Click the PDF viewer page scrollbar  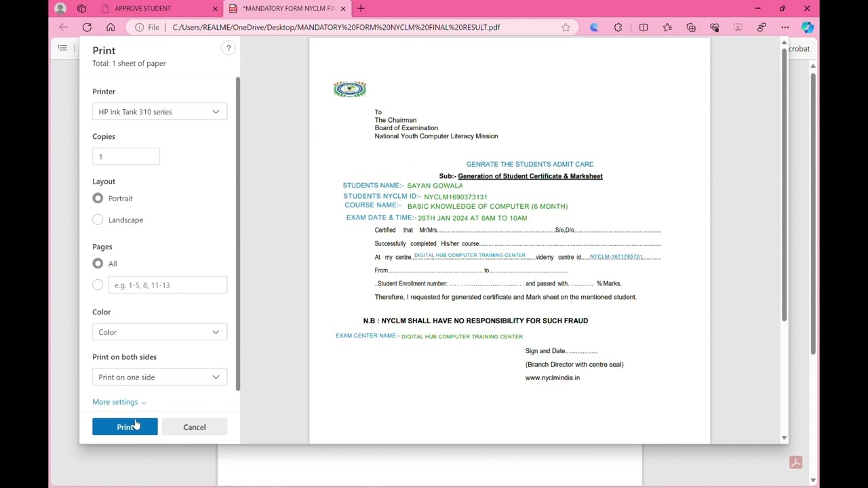[813, 213]
